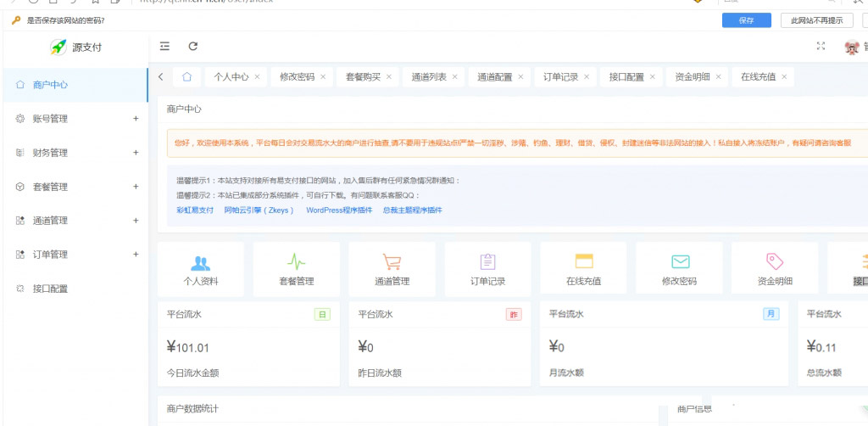Select 接口配置 in the sidebar
Image resolution: width=868 pixels, height=426 pixels.
pyautogui.click(x=50, y=289)
